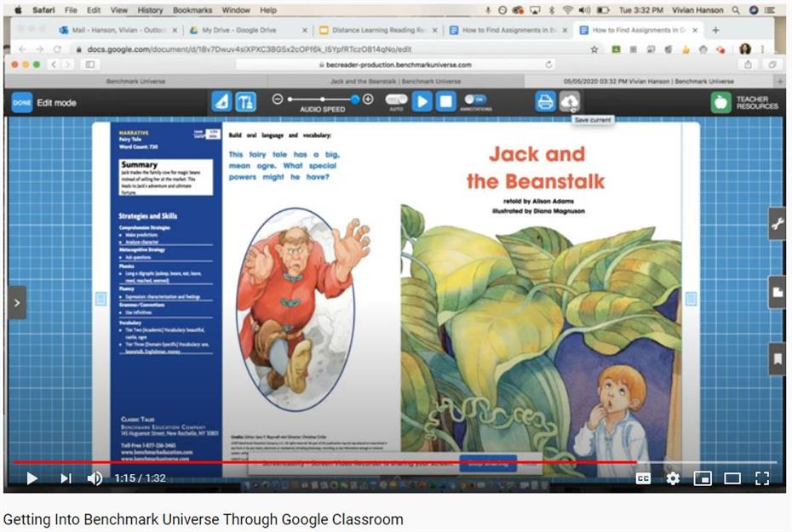Screen dimensions: 792x532
Task: Toggle the Auto switch
Action: 397,100
